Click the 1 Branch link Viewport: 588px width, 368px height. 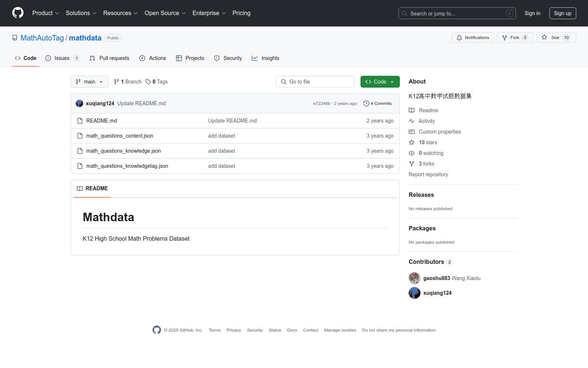click(128, 82)
